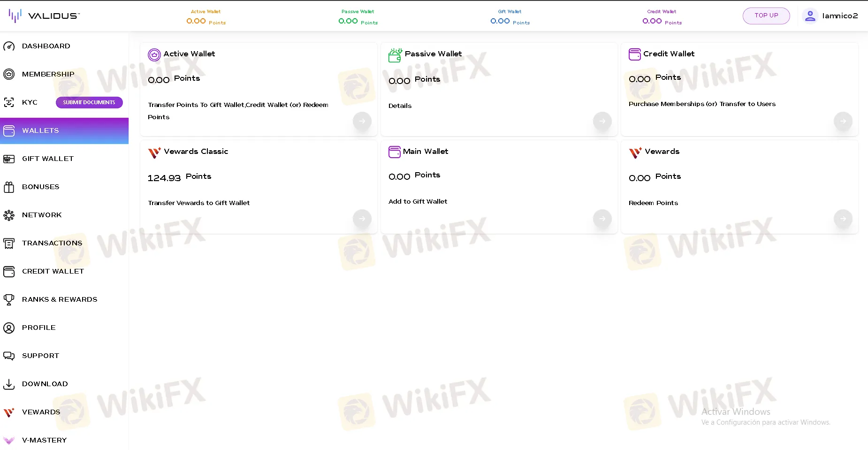Click the Network nodes icon
This screenshot has height=450, width=868.
(x=9, y=215)
